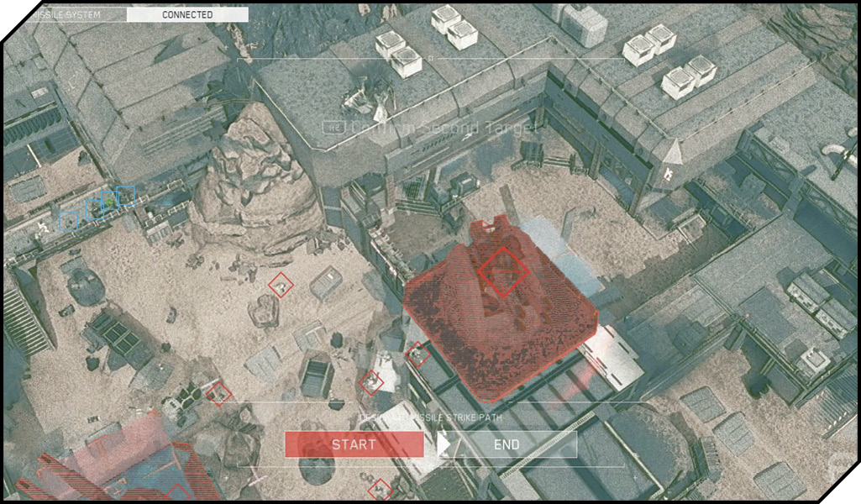Click the END strike path button
This screenshot has width=861, height=504.
tap(507, 444)
